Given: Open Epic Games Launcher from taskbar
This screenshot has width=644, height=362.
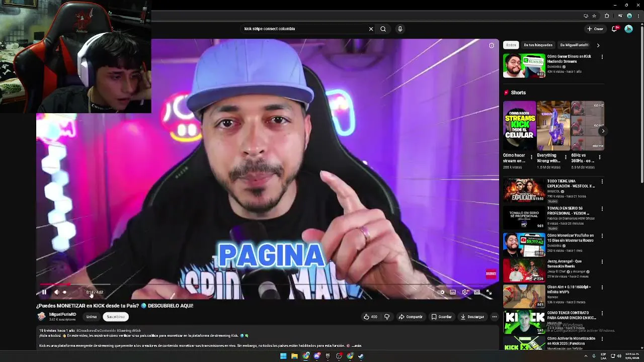Looking at the screenshot, I should coord(328,356).
